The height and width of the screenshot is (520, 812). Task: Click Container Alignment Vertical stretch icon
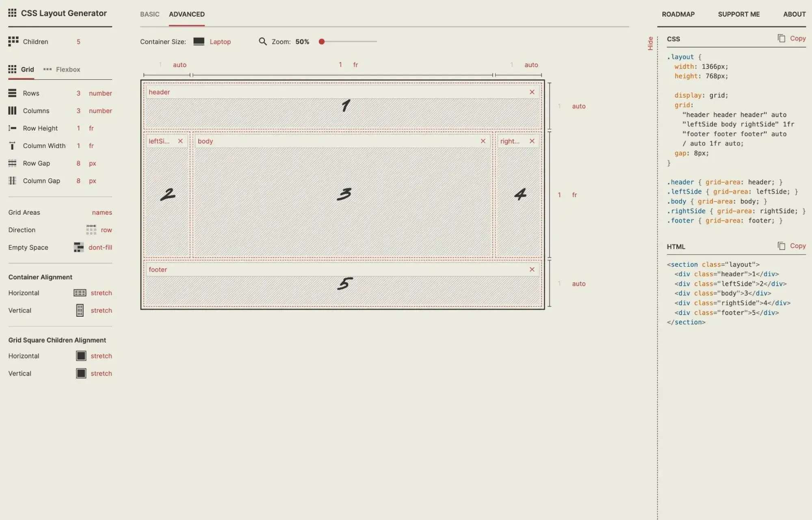coord(80,310)
